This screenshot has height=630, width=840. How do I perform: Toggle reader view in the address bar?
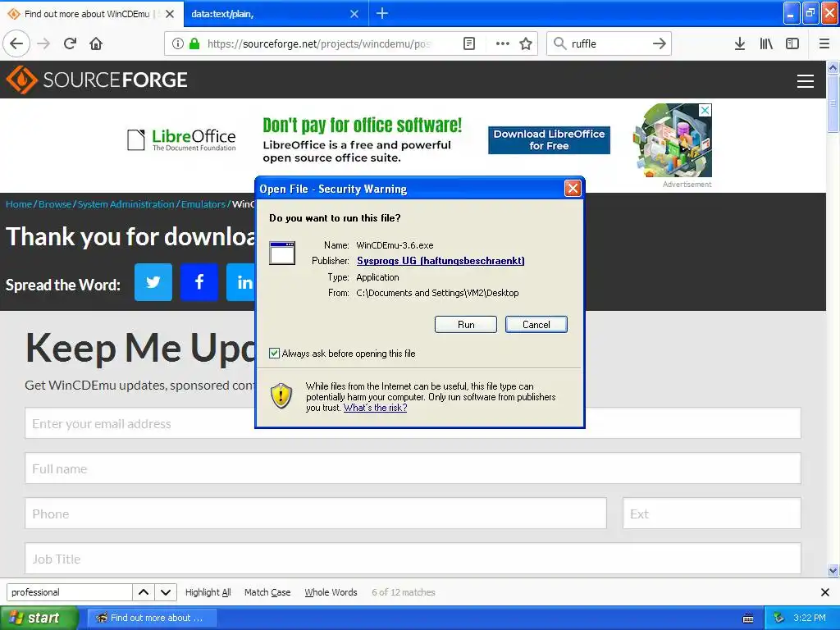point(469,44)
